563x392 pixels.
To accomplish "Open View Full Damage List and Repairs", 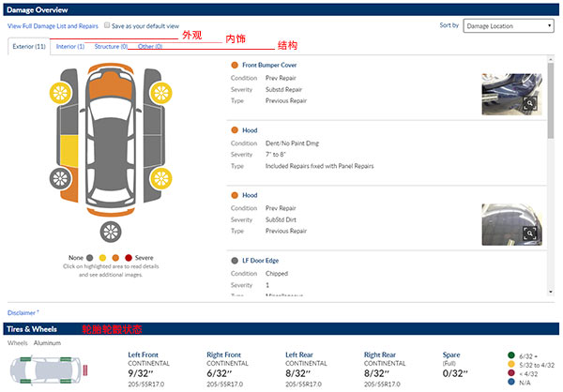I will 53,26.
